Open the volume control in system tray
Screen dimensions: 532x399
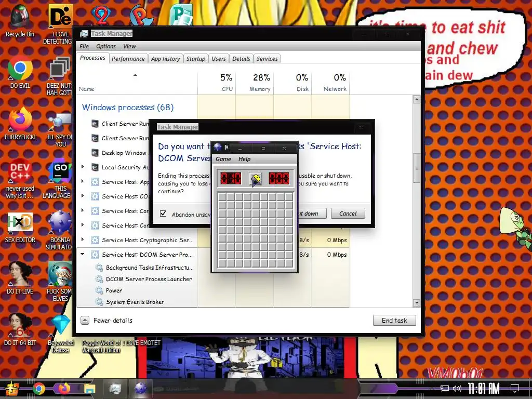[x=457, y=389]
